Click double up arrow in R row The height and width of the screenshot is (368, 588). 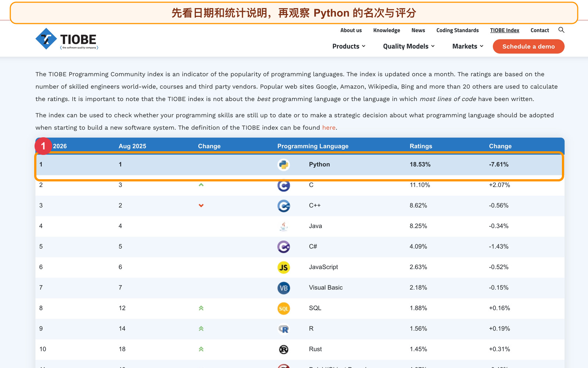click(x=201, y=329)
